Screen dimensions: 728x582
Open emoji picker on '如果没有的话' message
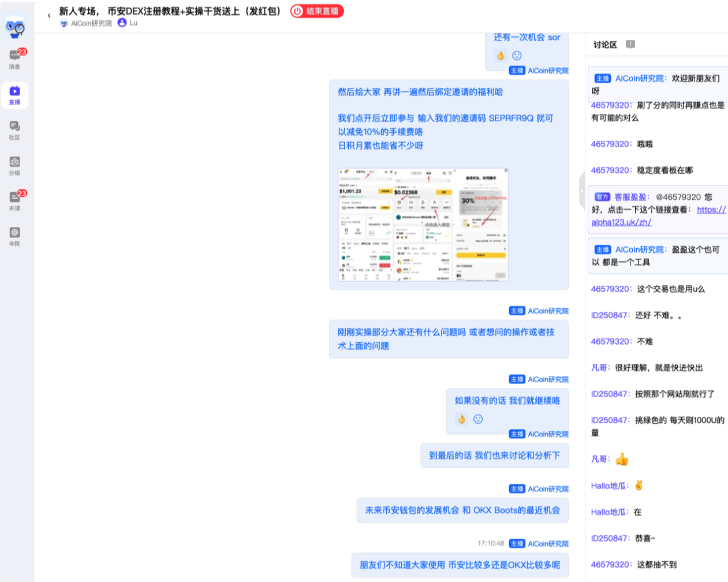[x=478, y=419]
